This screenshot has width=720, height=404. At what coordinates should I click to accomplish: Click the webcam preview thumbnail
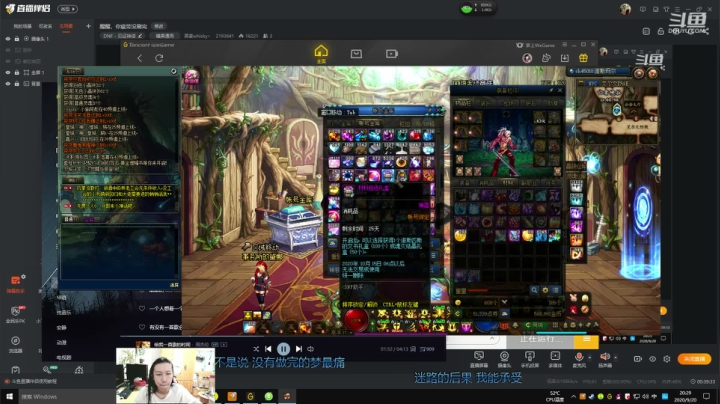(165, 376)
